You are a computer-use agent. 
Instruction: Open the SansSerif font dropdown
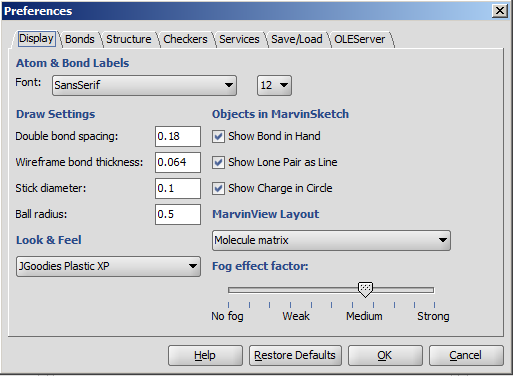tap(144, 85)
